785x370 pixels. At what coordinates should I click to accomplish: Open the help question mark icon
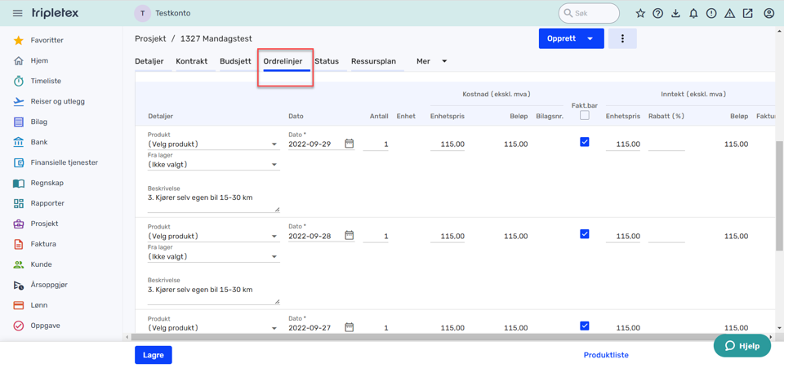pyautogui.click(x=658, y=14)
